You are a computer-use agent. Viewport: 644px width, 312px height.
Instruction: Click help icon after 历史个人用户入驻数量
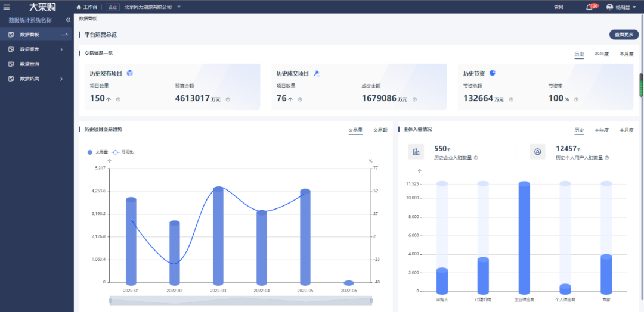[607, 158]
